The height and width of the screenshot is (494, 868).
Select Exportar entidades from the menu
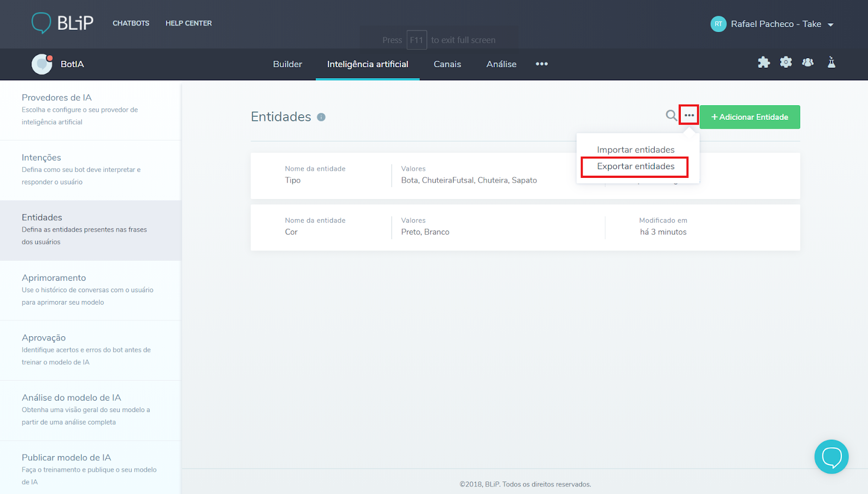[x=635, y=166]
